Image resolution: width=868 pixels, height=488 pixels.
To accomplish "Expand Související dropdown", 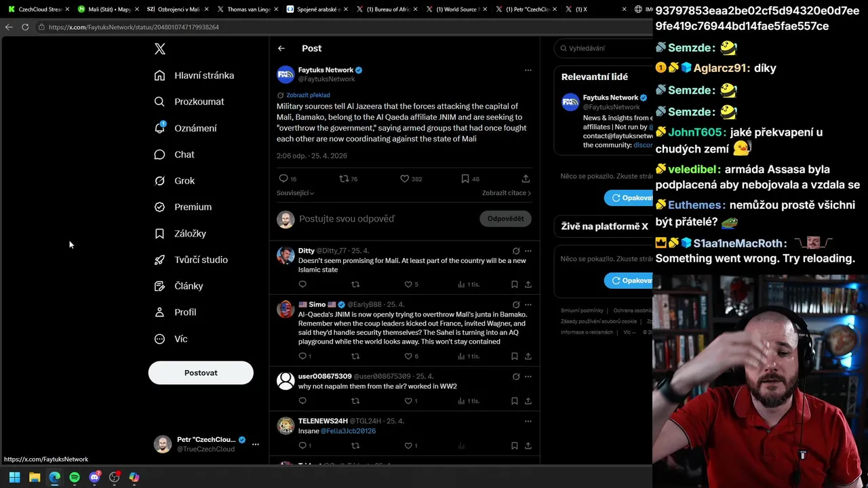I will click(x=295, y=193).
